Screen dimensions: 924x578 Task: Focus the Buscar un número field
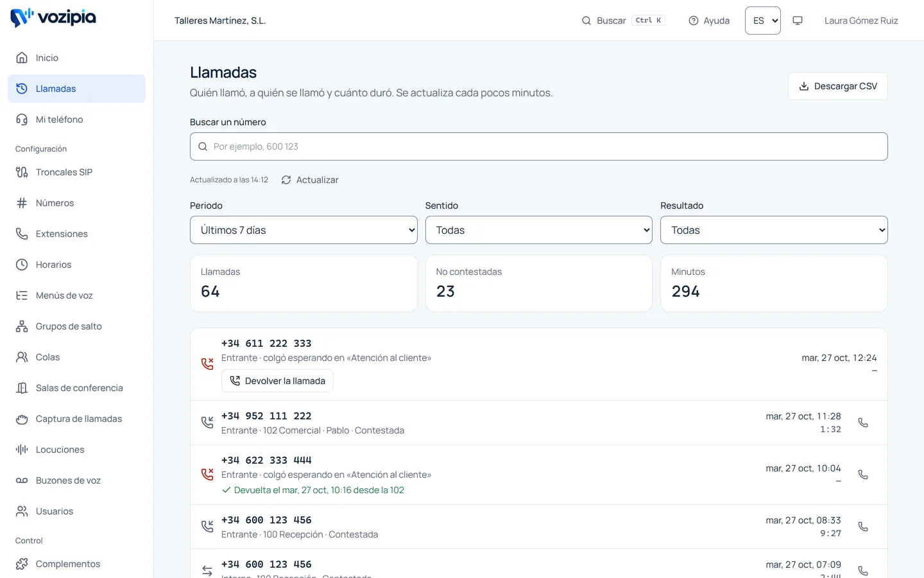(539, 146)
